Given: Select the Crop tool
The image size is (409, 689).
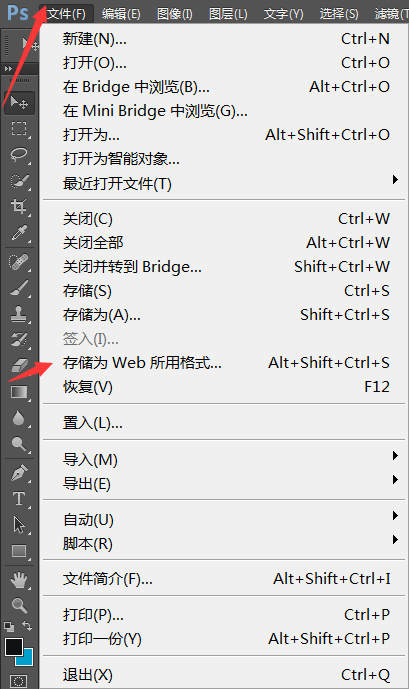Looking at the screenshot, I should tap(18, 207).
